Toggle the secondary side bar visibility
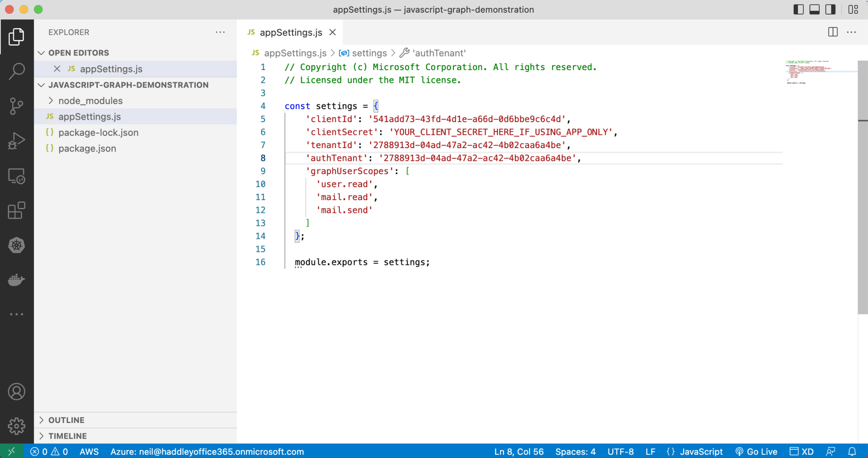The width and height of the screenshot is (868, 458). [830, 9]
